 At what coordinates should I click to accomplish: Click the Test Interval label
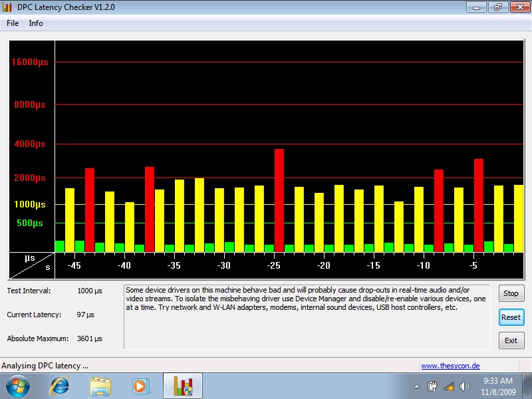[29, 291]
